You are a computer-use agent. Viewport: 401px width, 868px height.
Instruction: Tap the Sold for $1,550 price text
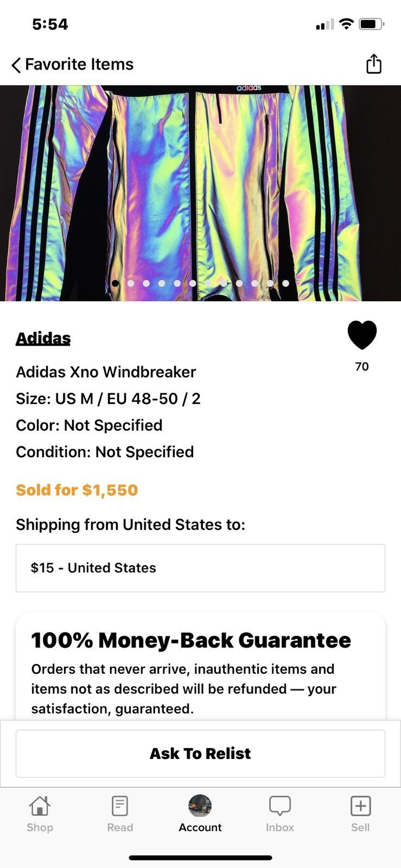[77, 490]
